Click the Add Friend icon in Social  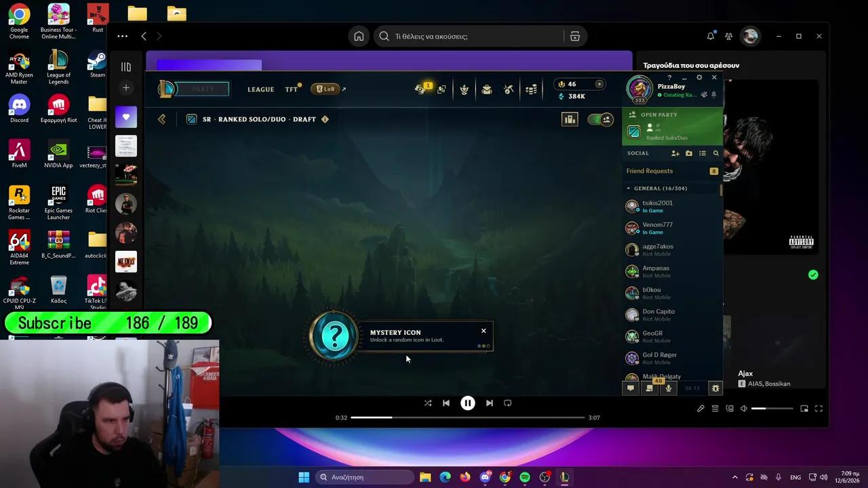(x=675, y=153)
